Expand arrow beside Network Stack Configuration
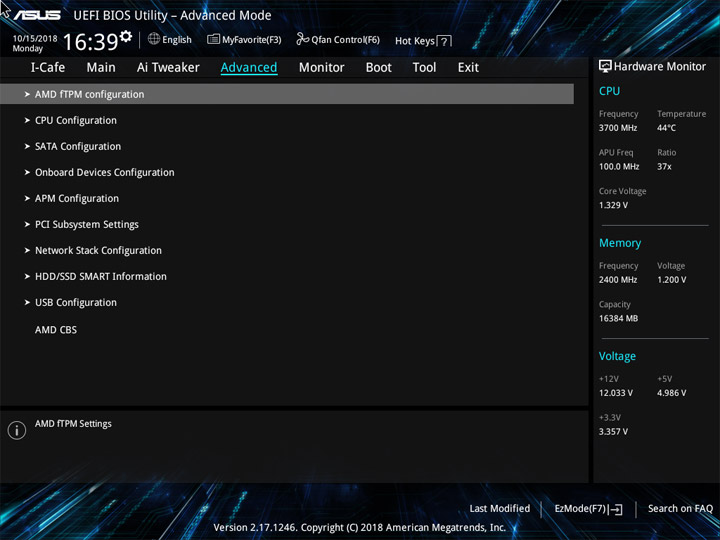Screen dimensions: 720x540 pos(27,250)
